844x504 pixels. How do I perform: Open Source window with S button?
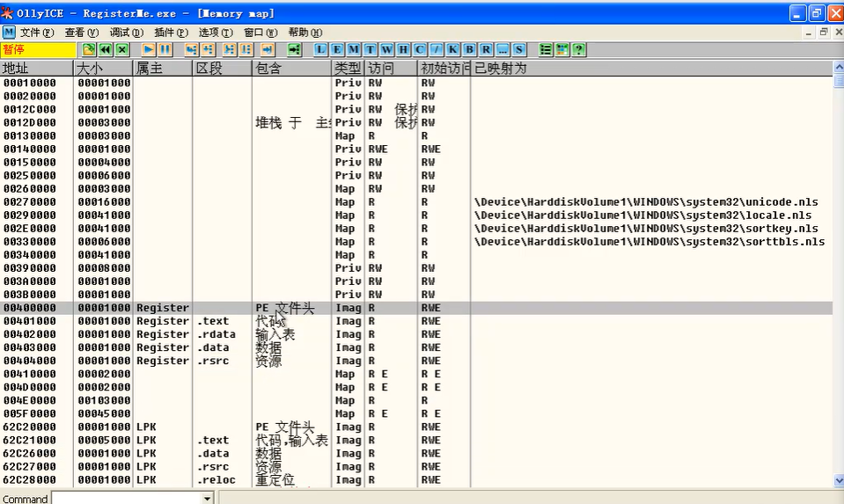519,50
